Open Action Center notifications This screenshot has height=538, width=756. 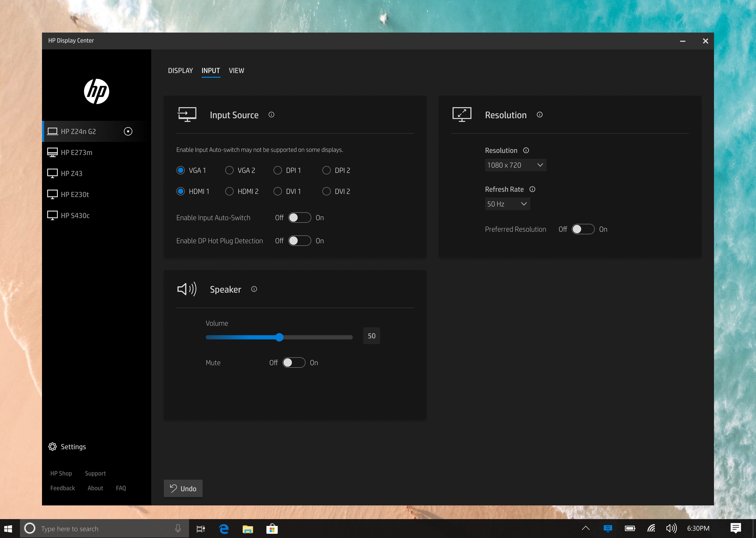(x=736, y=528)
